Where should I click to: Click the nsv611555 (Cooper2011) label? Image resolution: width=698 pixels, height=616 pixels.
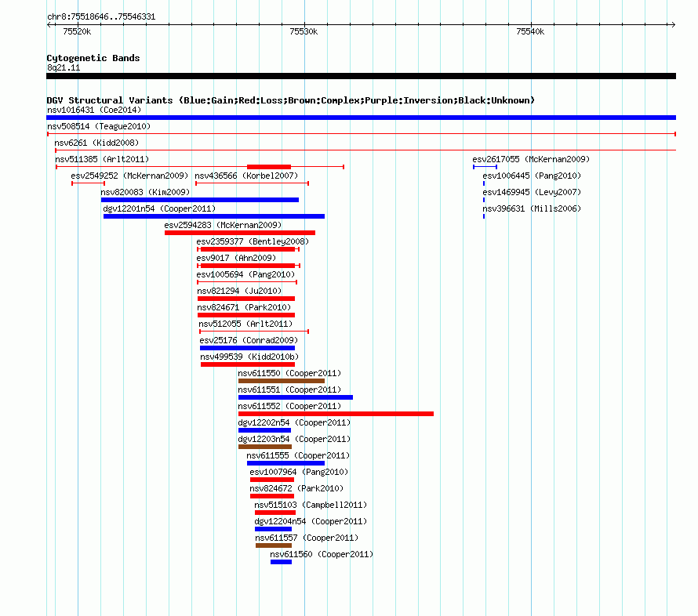[298, 455]
